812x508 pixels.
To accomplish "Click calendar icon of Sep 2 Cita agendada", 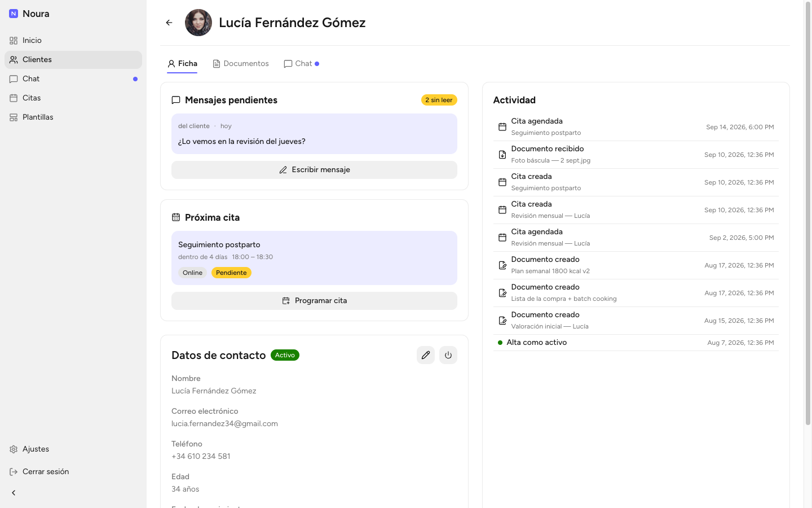I will tap(502, 238).
